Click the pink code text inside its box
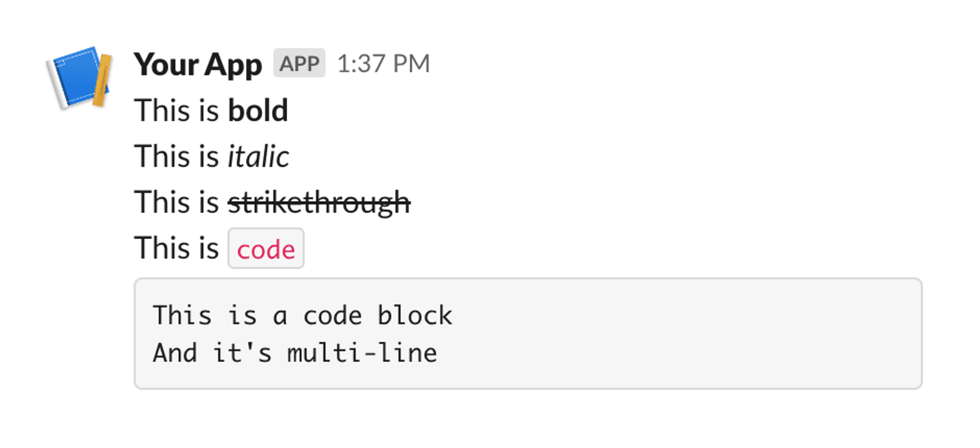The image size is (980, 448). (x=266, y=249)
